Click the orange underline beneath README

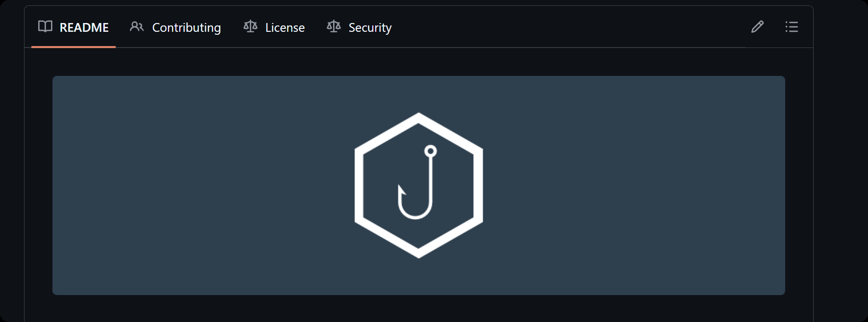[73, 47]
